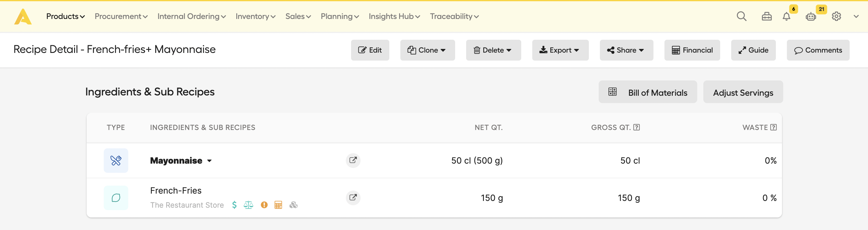Open the Products menu
The width and height of the screenshot is (868, 230).
click(x=65, y=16)
